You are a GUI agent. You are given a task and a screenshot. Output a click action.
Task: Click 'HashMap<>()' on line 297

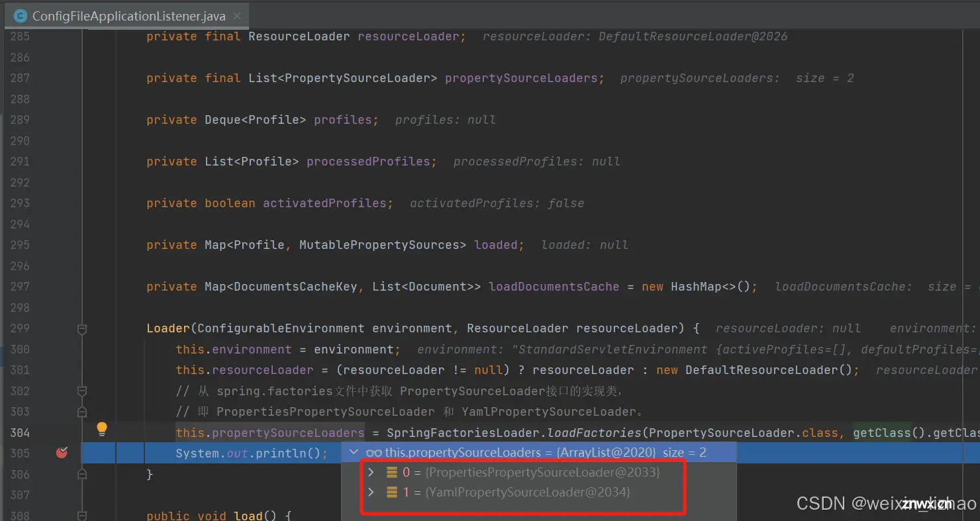tap(710, 287)
